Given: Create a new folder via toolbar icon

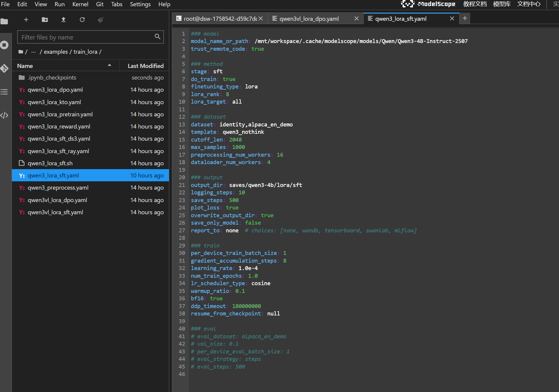Looking at the screenshot, I should tap(45, 20).
